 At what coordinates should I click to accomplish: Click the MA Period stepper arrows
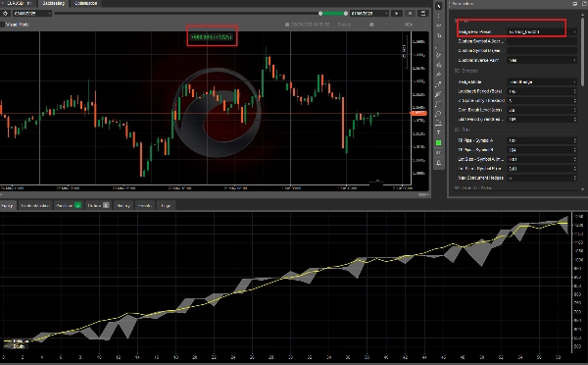click(x=575, y=120)
